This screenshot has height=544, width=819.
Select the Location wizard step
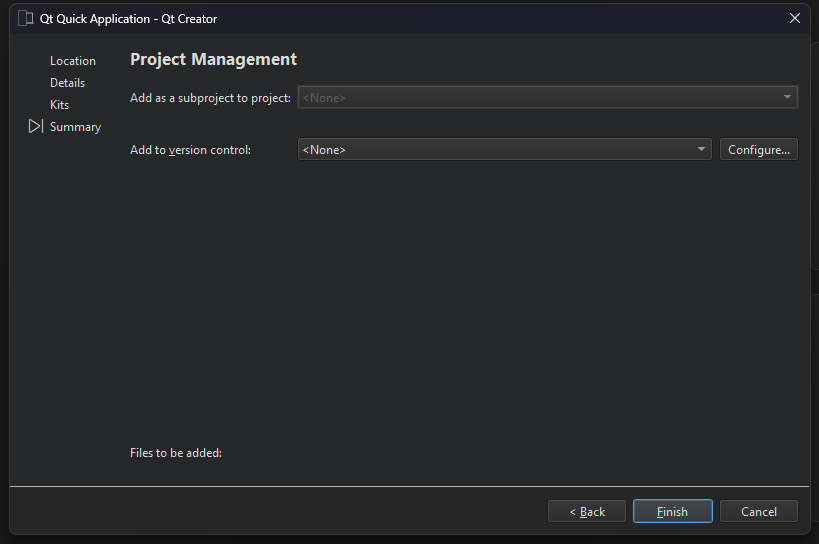(x=73, y=61)
